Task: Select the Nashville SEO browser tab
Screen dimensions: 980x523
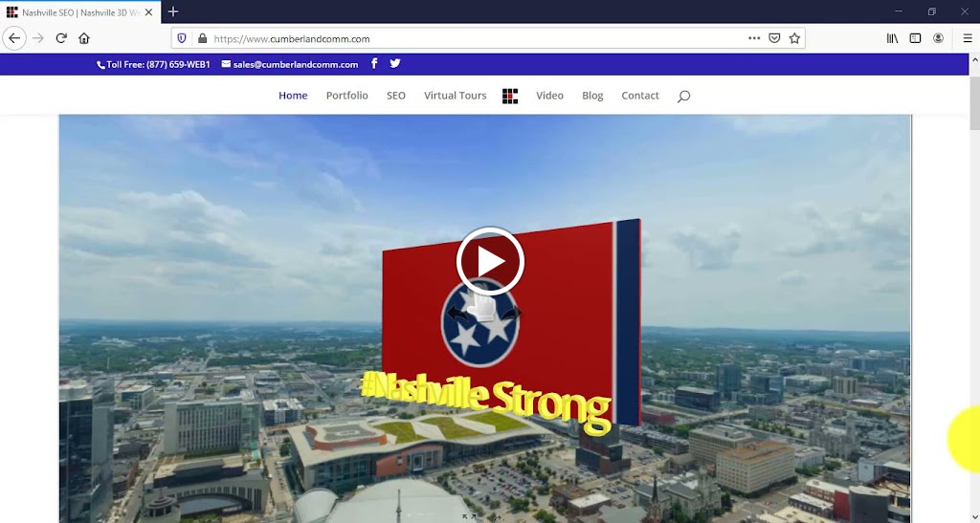Action: (80, 11)
